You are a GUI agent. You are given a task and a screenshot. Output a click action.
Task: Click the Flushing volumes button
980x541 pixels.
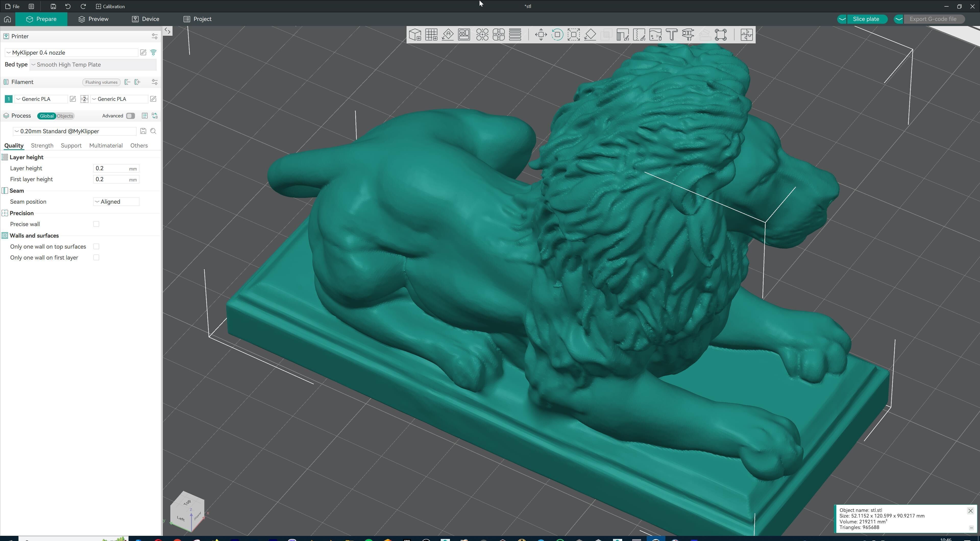(101, 82)
